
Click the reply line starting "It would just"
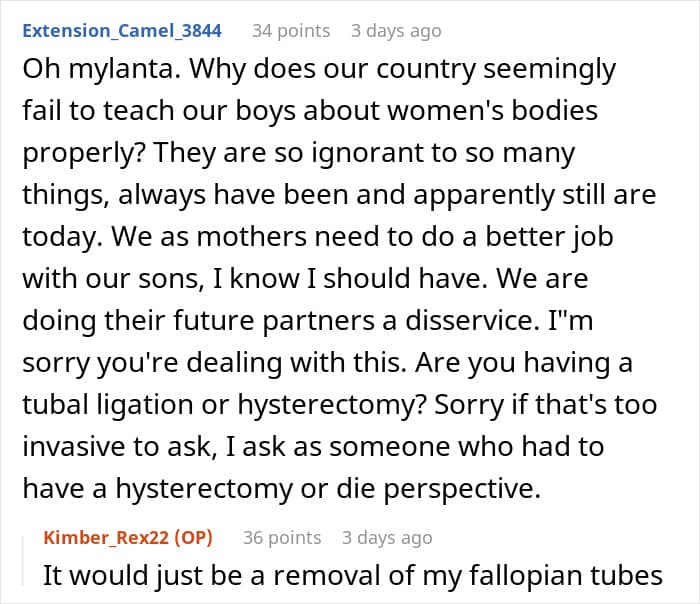(352, 576)
